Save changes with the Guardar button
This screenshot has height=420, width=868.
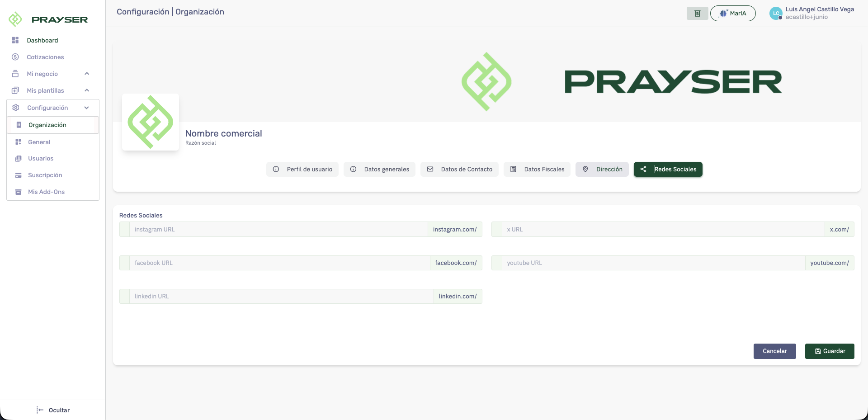pos(830,351)
